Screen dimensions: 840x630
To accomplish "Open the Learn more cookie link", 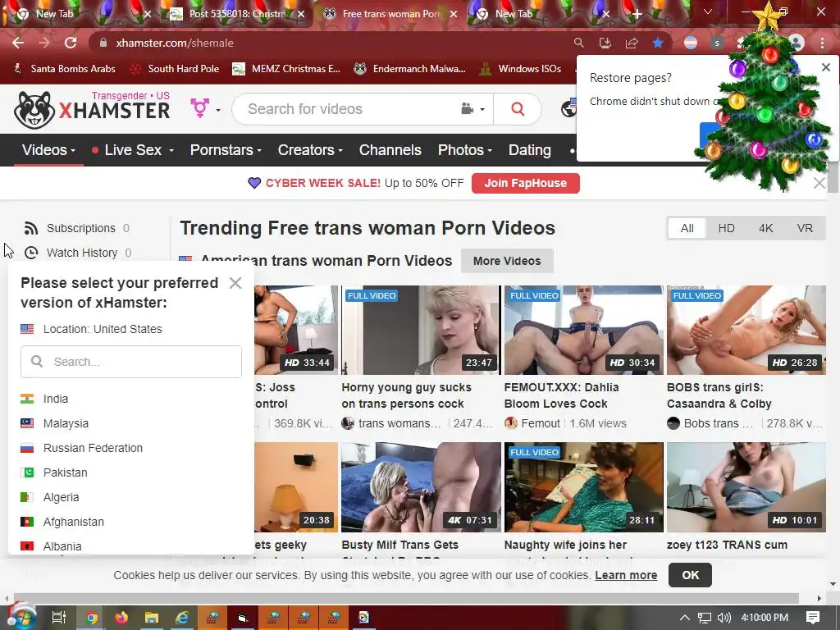I will 626,575.
